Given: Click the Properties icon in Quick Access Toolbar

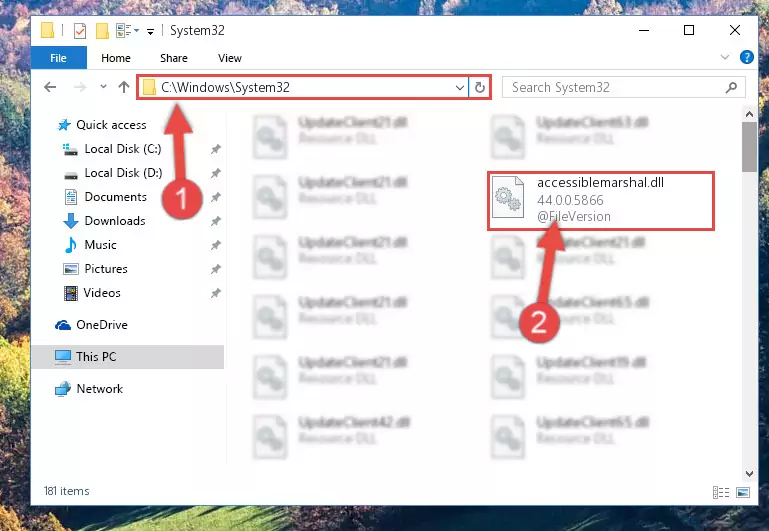Looking at the screenshot, I should point(79,31).
